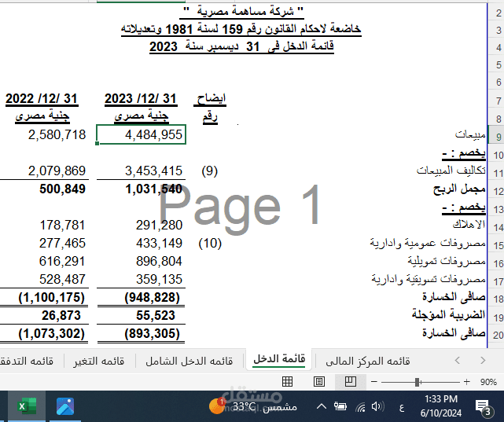Open the clock showing 1:33 PM
This screenshot has width=504, height=422.
[x=441, y=406]
